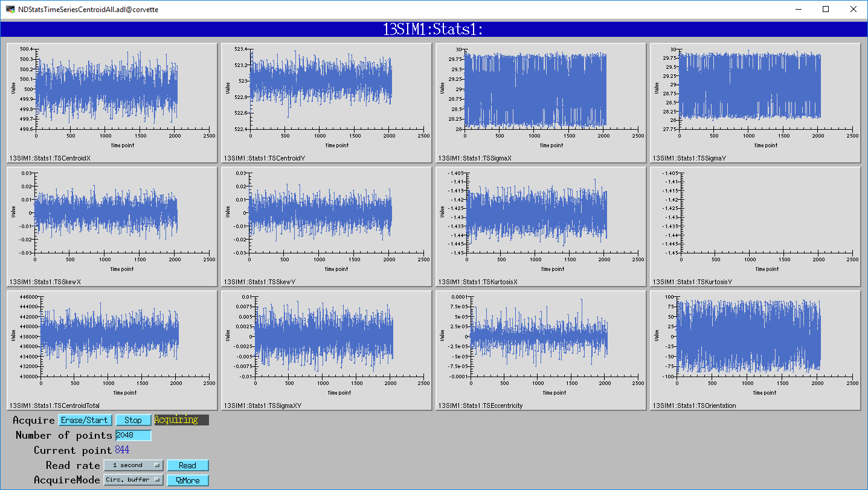Click the 13SIM1:Stats1:TSCentroidTotal label
Viewport: 868px width, 490px height.
54,406
